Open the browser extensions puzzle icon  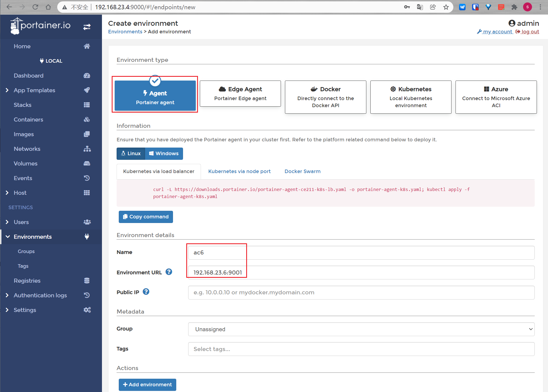(514, 7)
